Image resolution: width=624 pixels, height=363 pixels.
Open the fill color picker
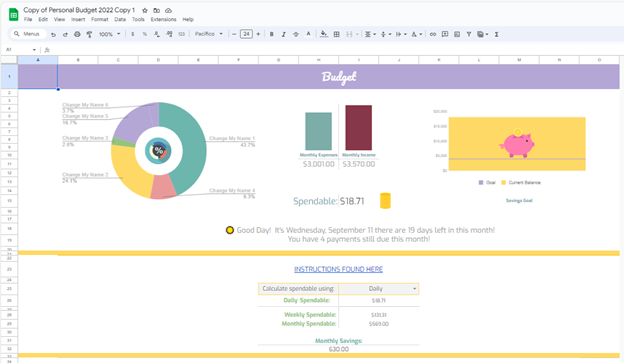pos(324,34)
